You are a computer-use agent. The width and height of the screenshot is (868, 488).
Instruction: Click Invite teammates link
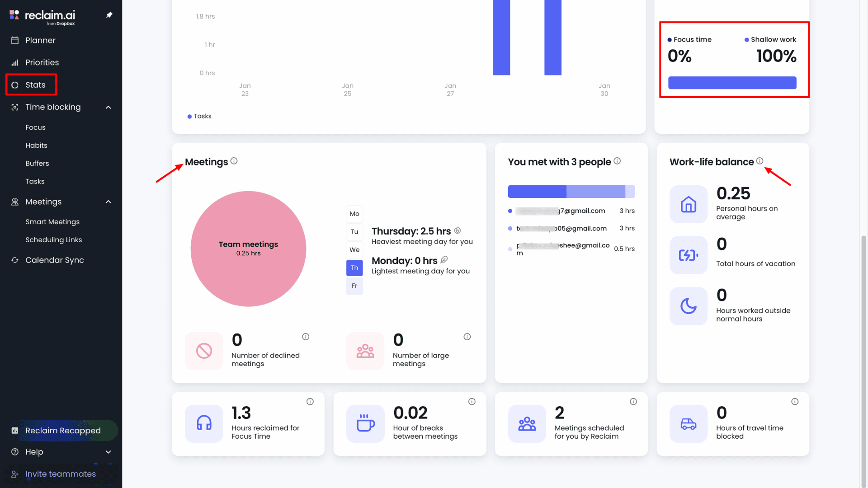tap(61, 474)
